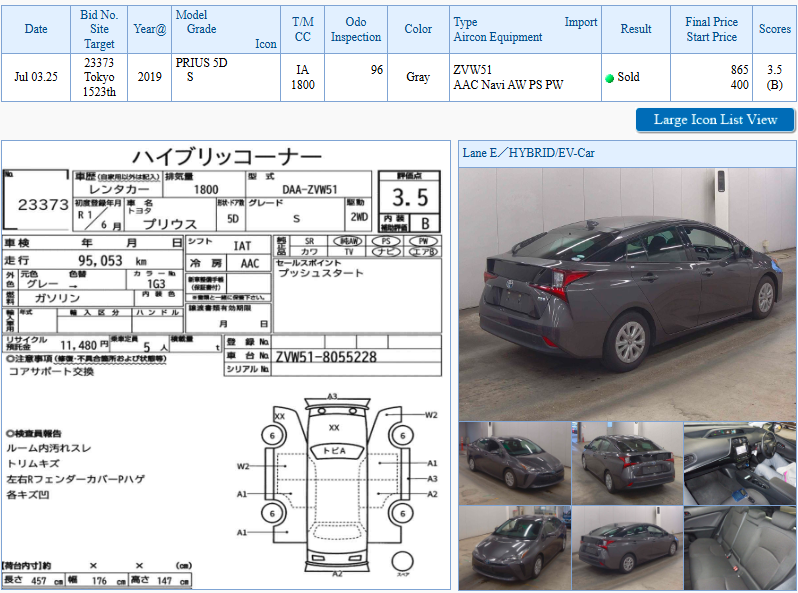The width and height of the screenshot is (798, 593).
Task: Click the green Sold status dot
Action: pyautogui.click(x=609, y=78)
